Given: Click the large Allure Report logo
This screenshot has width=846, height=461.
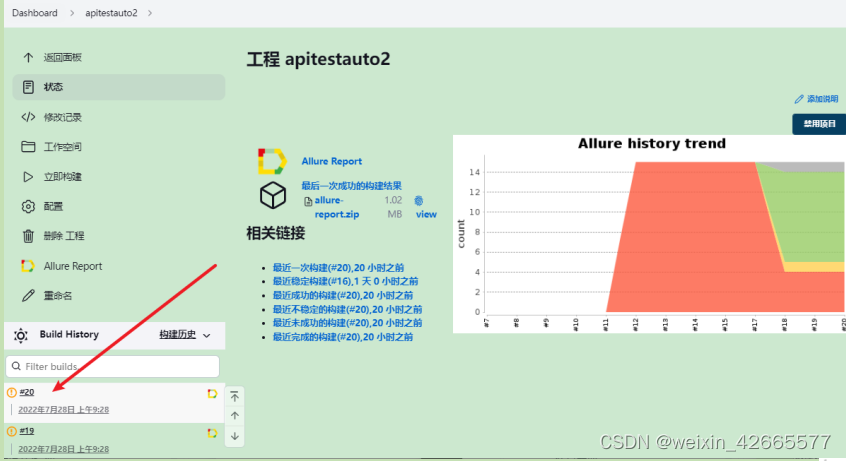Looking at the screenshot, I should (x=272, y=161).
